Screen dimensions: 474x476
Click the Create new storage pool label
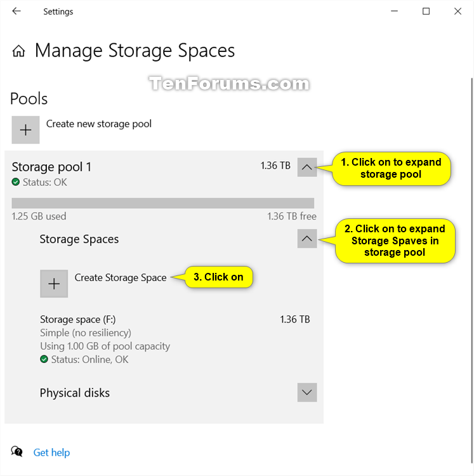pos(98,124)
